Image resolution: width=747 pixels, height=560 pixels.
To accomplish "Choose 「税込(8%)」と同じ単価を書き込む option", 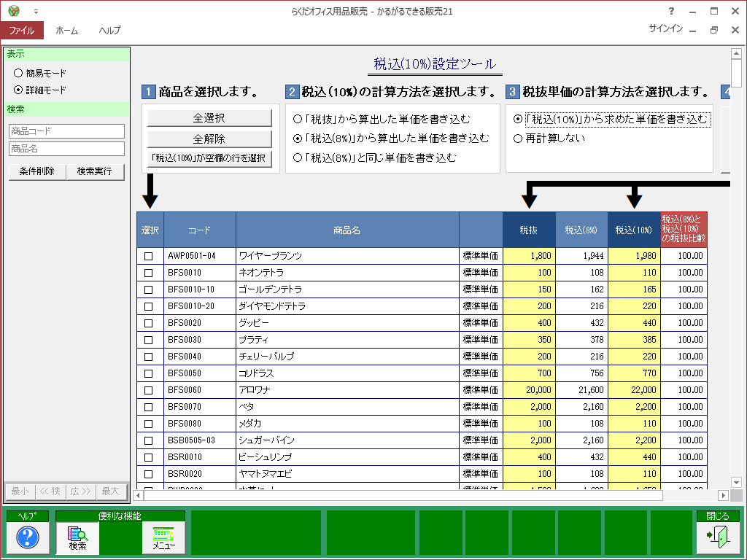I will pos(298,157).
